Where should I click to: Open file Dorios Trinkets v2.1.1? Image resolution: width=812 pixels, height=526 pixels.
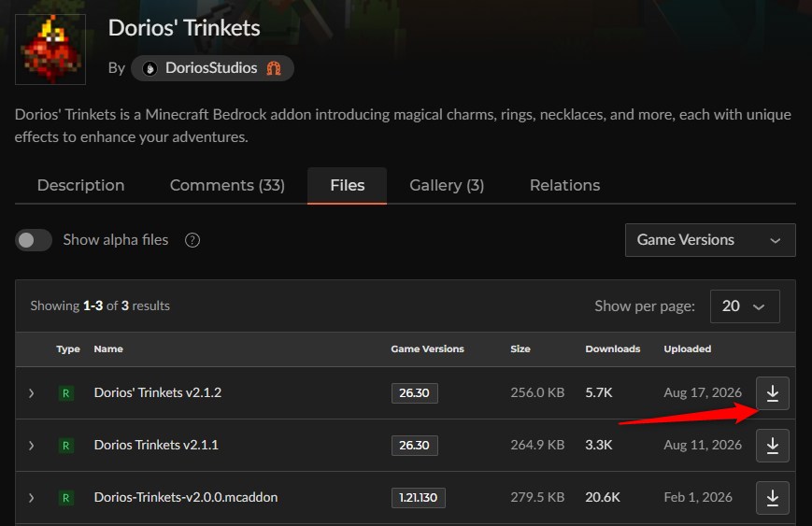coord(156,445)
